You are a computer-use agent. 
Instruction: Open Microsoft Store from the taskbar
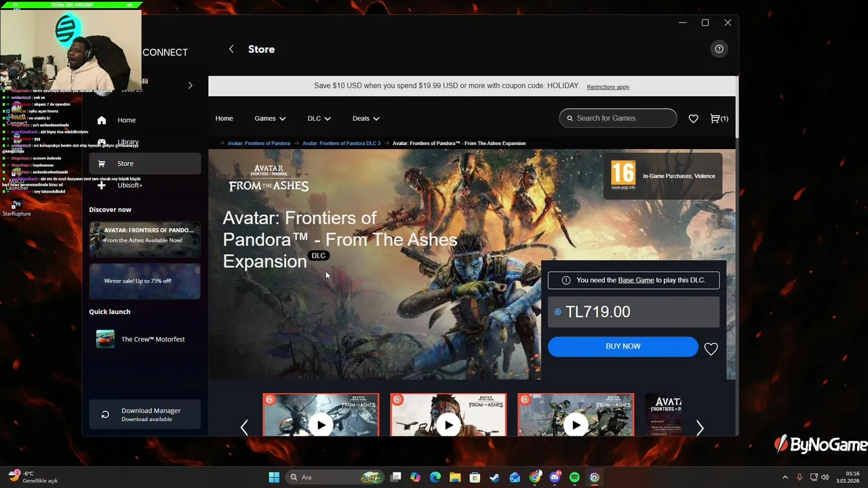[475, 477]
